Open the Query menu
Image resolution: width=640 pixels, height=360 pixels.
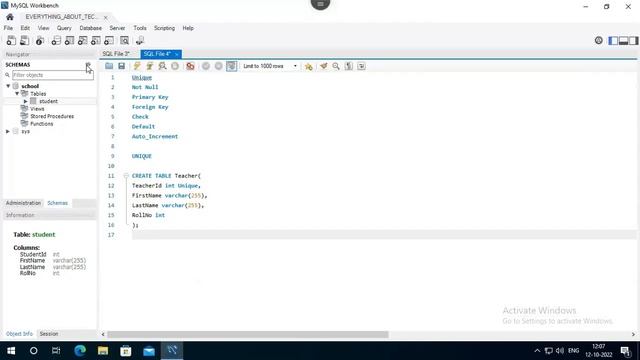tap(64, 28)
